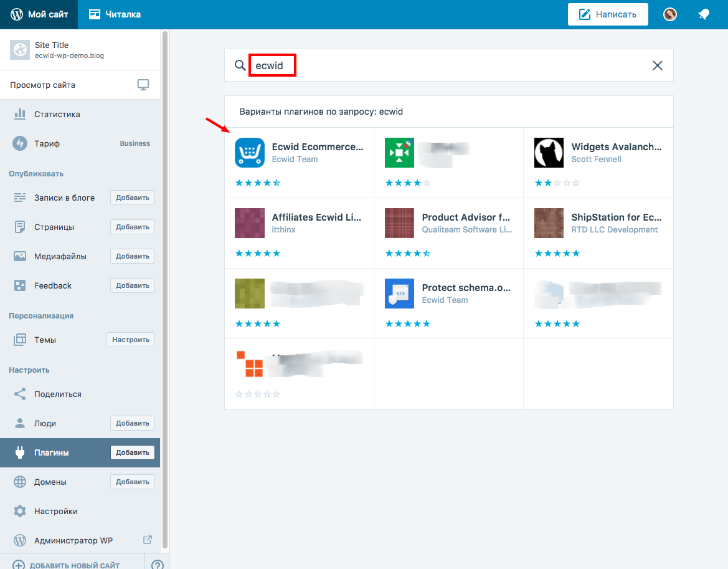
Task: Click the site preview monitor icon
Action: coord(143,85)
